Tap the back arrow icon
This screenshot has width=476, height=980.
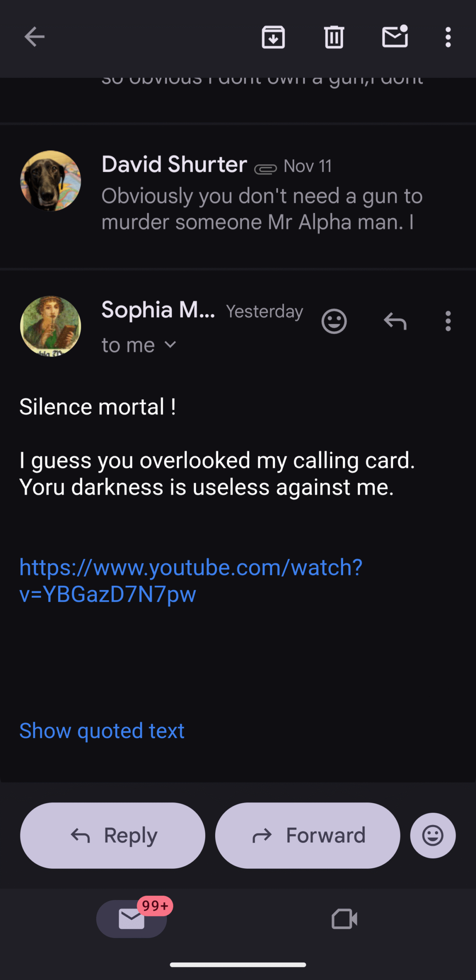tap(34, 37)
